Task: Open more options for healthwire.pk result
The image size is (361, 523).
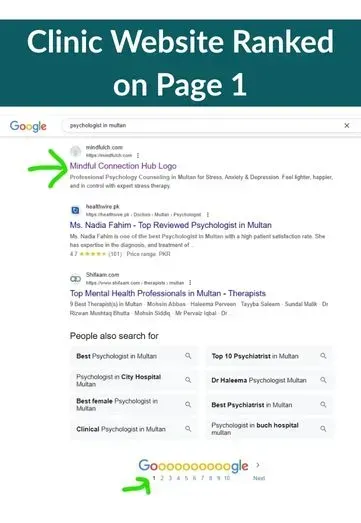Action: pyautogui.click(x=208, y=214)
